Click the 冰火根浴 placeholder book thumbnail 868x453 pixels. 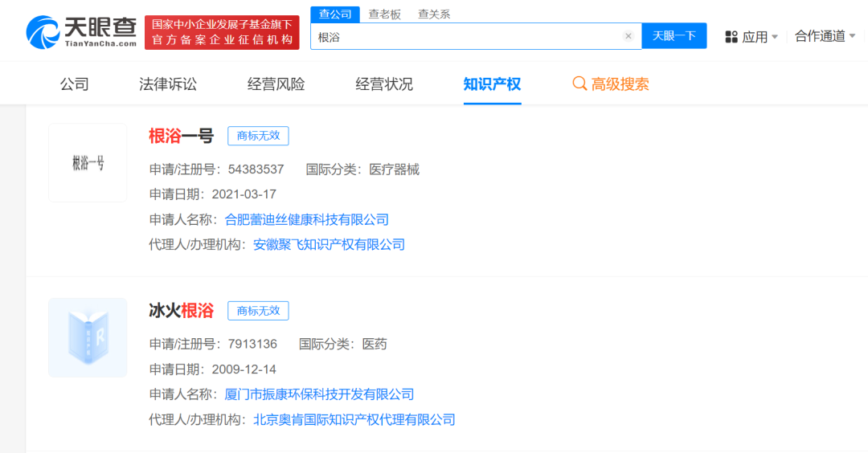coord(88,337)
